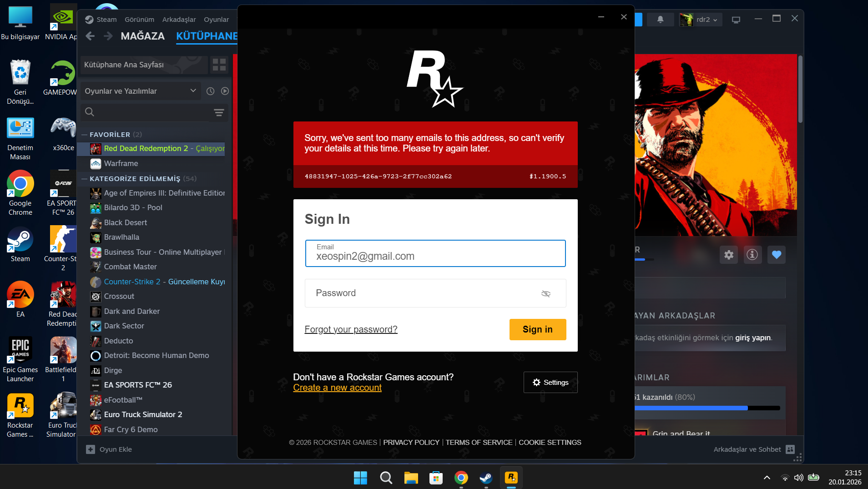Viewport: 868px width, 489px height.
Task: Collapse the KATEGORİZE EDİLMEMİŞ category
Action: (x=84, y=179)
